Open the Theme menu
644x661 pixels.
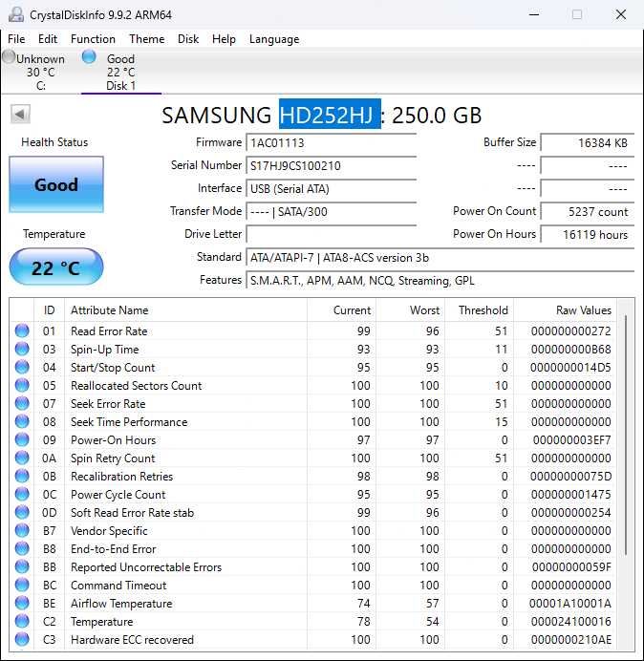(x=147, y=39)
